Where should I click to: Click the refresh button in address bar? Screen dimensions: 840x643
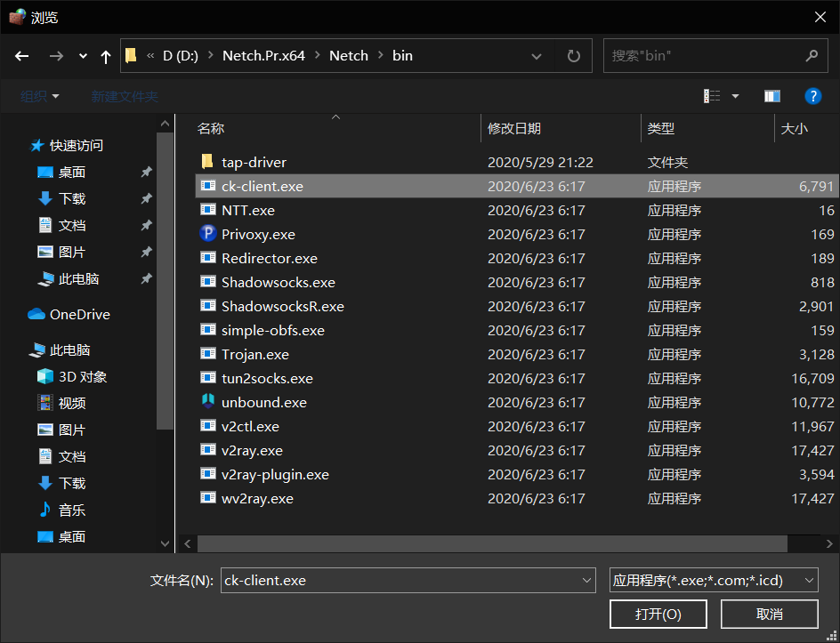click(574, 55)
